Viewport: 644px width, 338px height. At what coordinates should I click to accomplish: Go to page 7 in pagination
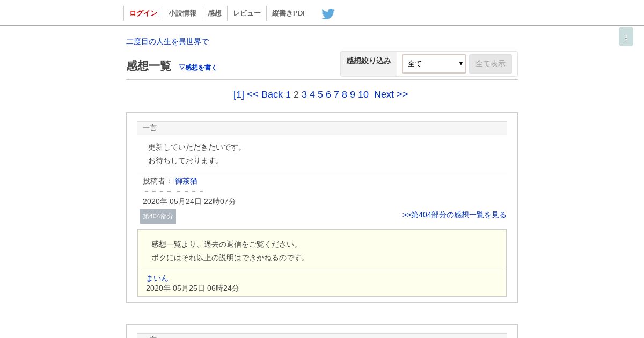coord(336,94)
